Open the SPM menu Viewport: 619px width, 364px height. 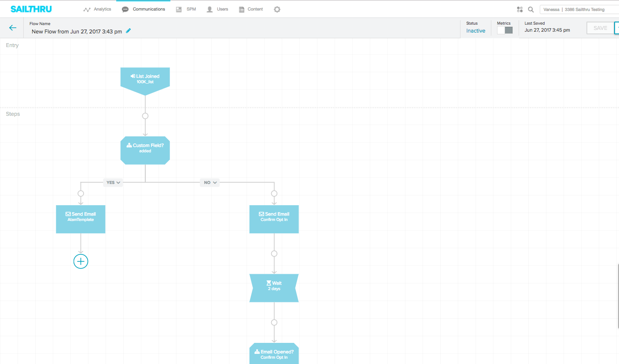[x=186, y=9]
